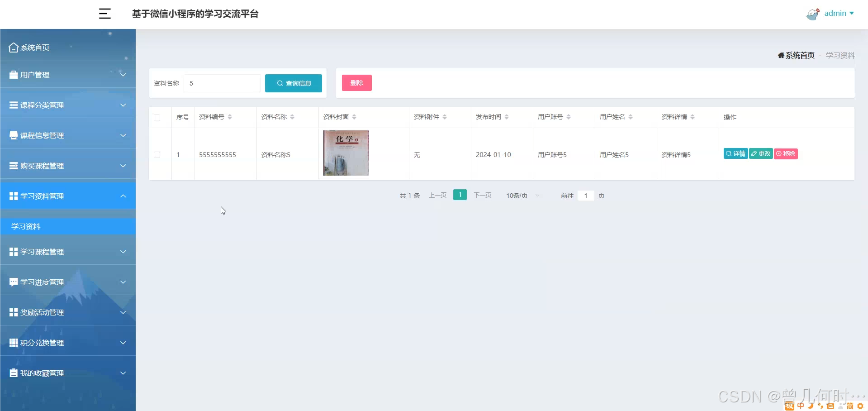Viewport: 868px width, 411px height.
Task: Click the chat icon for 学习进度管理
Action: click(x=14, y=282)
